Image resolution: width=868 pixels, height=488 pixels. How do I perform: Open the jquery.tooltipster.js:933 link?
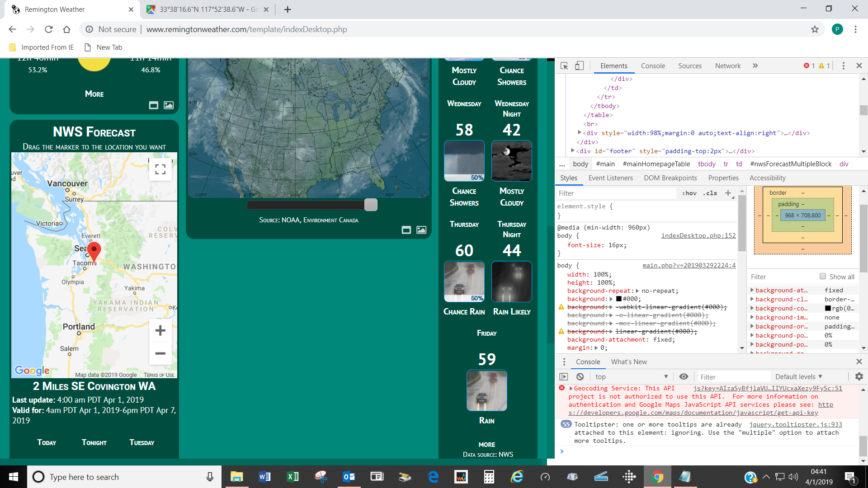click(x=796, y=425)
